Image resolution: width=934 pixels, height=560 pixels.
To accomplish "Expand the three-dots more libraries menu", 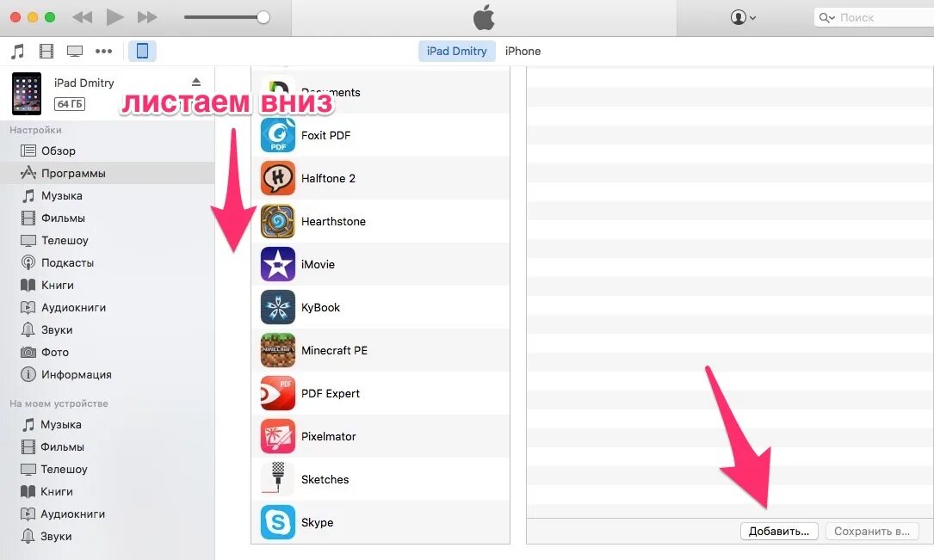I will (103, 51).
